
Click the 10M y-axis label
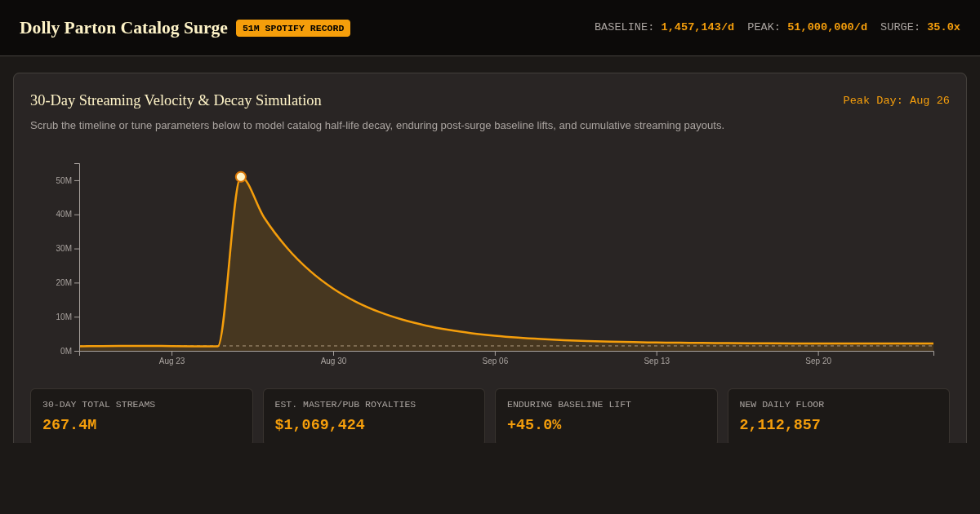tap(64, 317)
